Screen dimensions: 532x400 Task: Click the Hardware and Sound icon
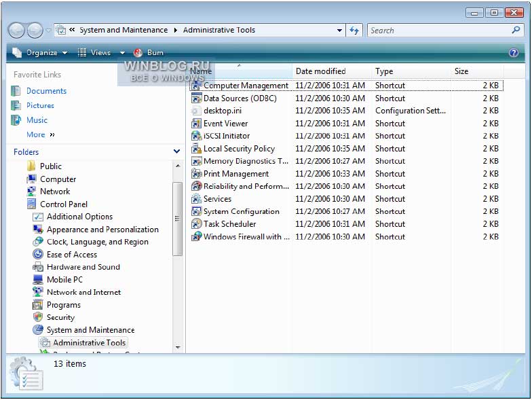click(x=38, y=267)
